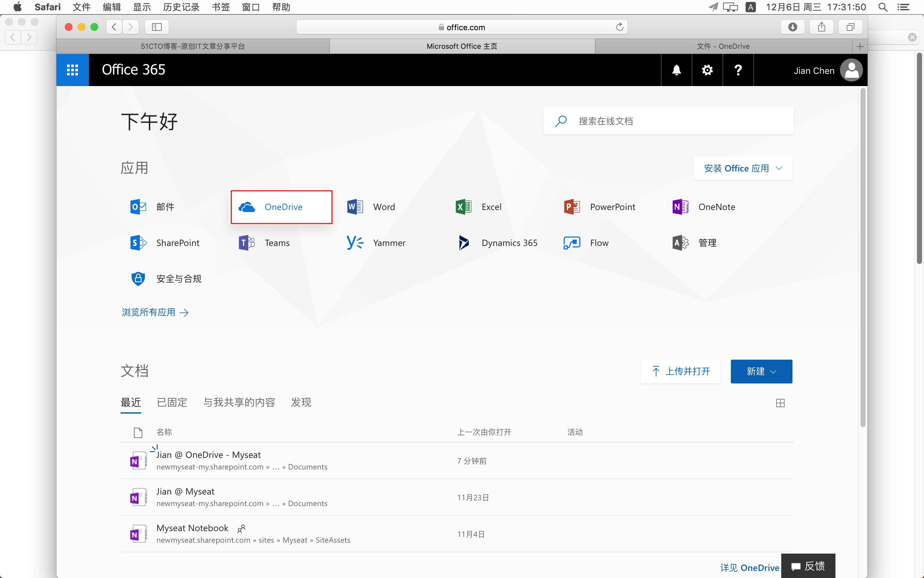
Task: Select the 发现 documents tab
Action: tap(301, 403)
